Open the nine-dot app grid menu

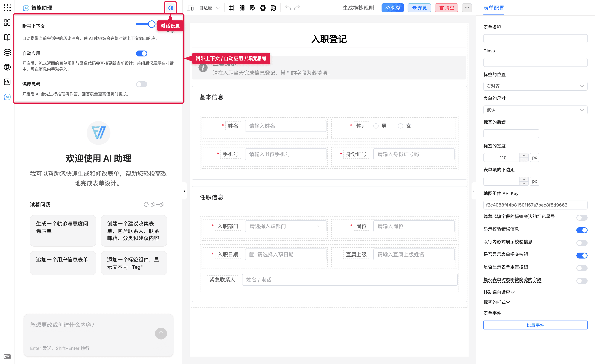tap(7, 8)
